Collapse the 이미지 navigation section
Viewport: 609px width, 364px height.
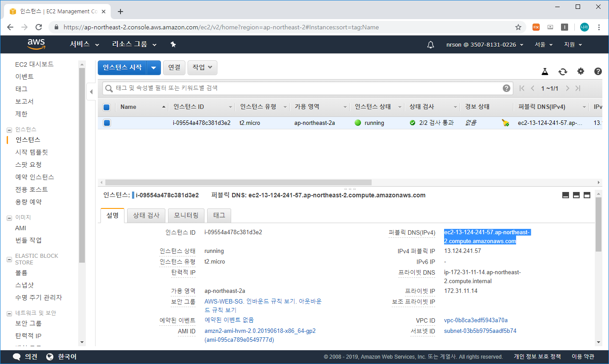tap(9, 218)
